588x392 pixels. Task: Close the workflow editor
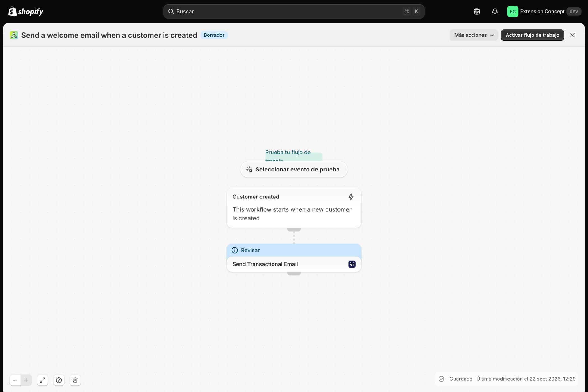(572, 35)
